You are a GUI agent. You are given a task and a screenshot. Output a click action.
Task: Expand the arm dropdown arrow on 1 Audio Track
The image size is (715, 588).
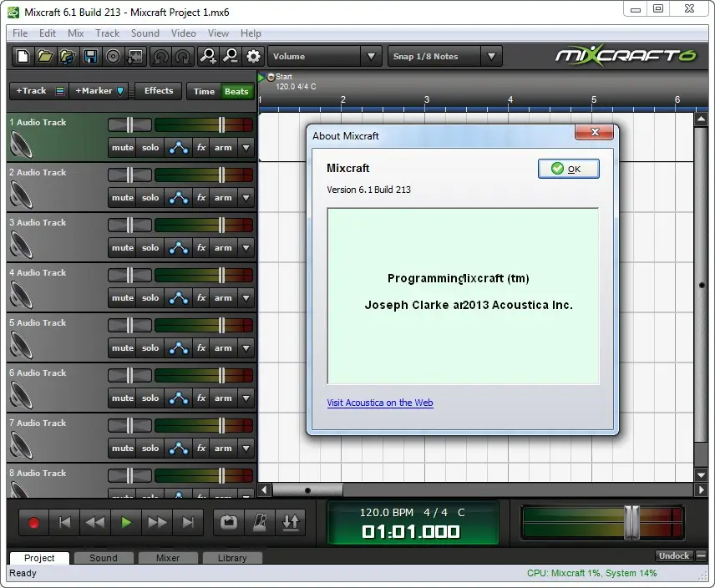tap(246, 148)
